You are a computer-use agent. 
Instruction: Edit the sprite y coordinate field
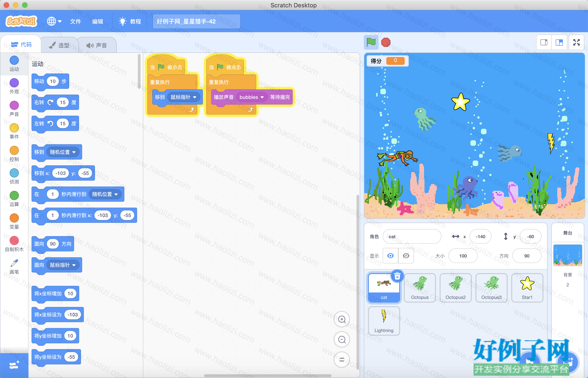530,236
